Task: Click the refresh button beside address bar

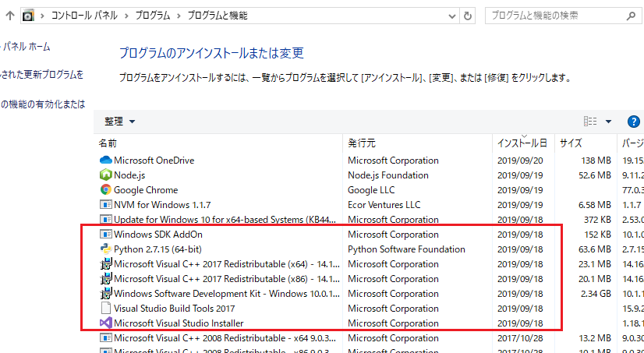Action: [468, 15]
